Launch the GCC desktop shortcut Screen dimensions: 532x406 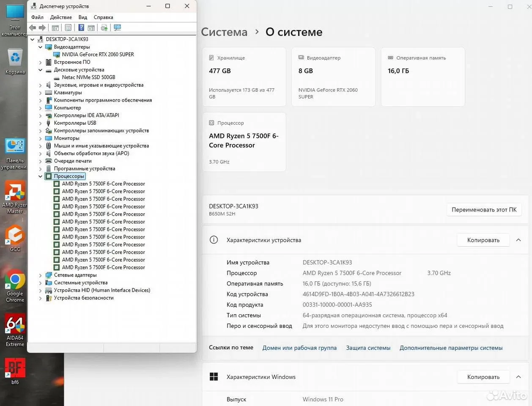coord(15,239)
